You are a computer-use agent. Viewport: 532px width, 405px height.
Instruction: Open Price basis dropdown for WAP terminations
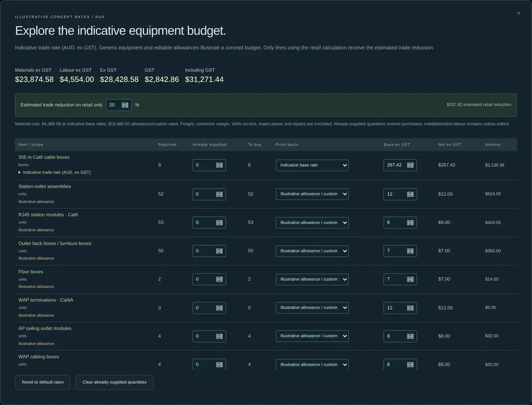pyautogui.click(x=312, y=307)
